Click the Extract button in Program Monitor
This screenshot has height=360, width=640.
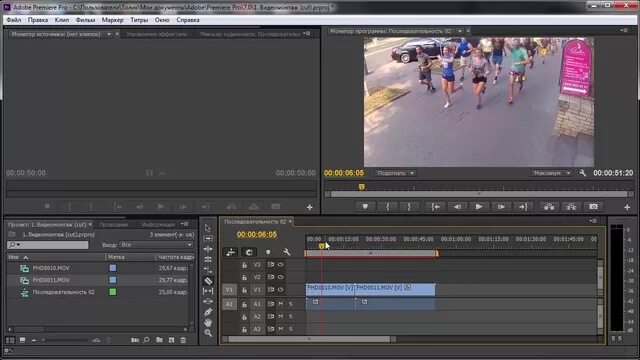(x=571, y=207)
